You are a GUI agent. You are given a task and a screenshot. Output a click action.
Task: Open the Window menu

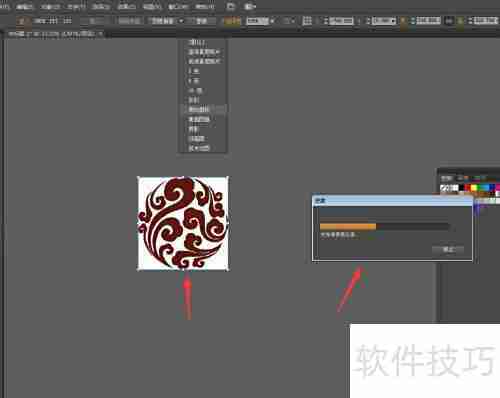pyautogui.click(x=178, y=7)
